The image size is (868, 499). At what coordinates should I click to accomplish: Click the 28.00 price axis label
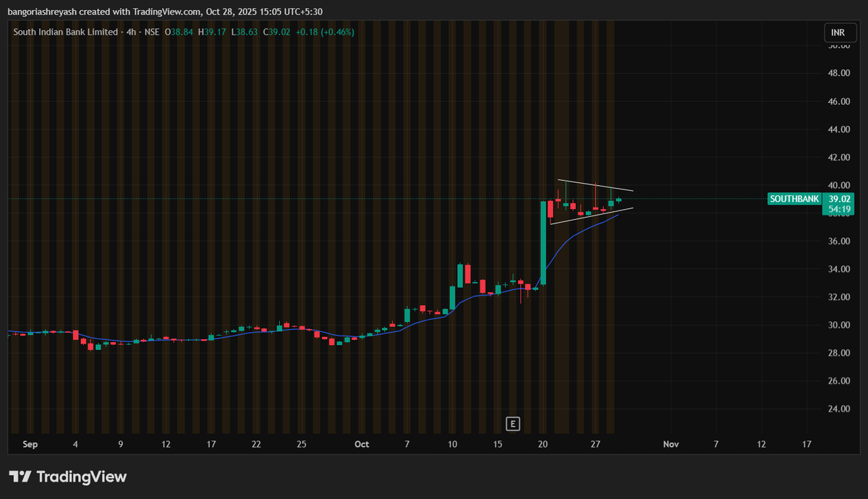839,353
